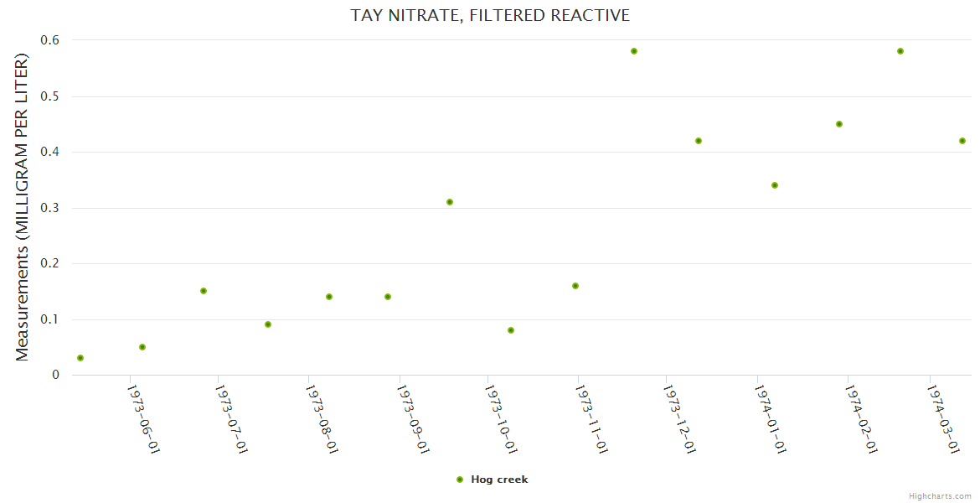Select the 0.58 data point in February 1974

click(x=900, y=51)
